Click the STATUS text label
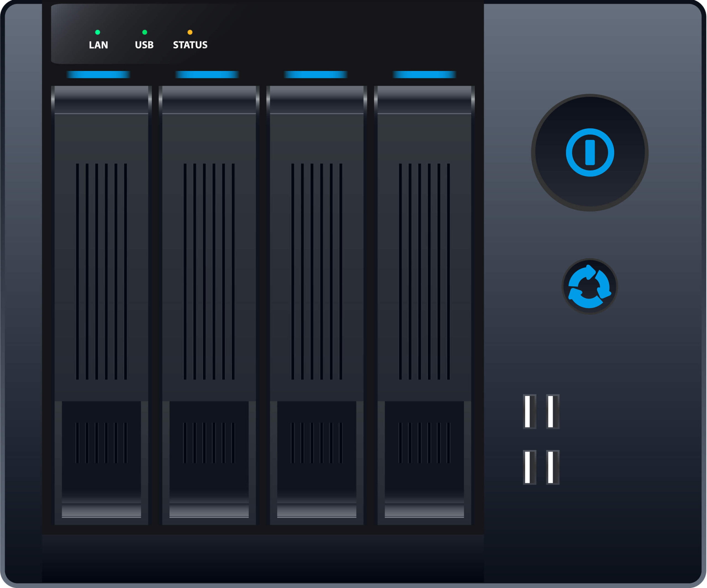 point(190,45)
